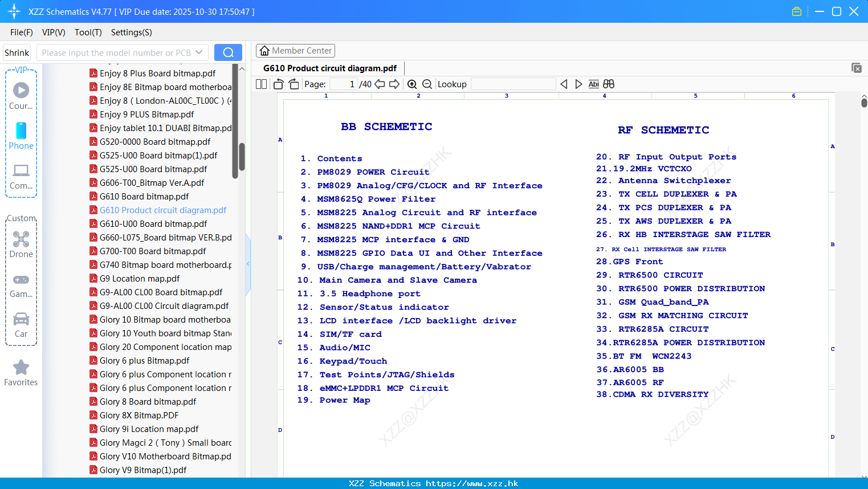
Task: Find next lookup result
Action: click(578, 84)
